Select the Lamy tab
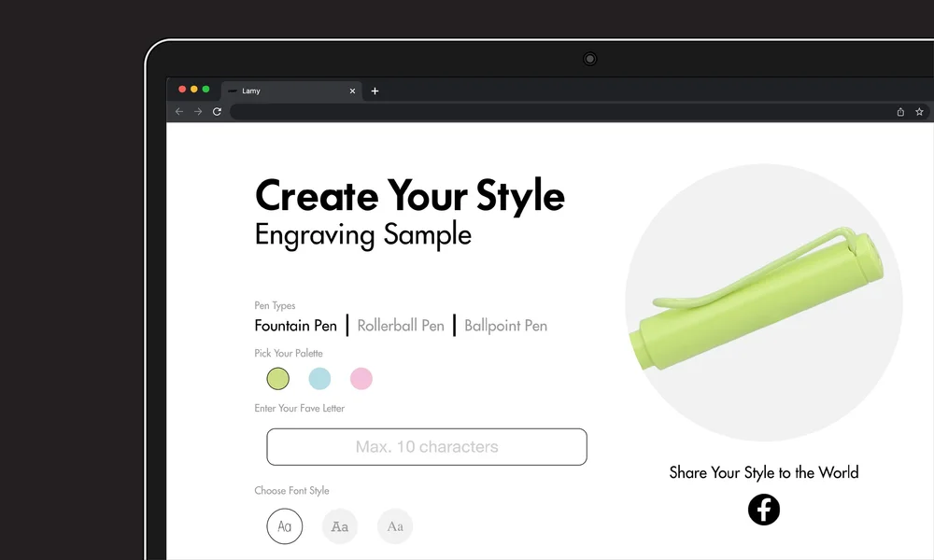This screenshot has height=560, width=934. (291, 91)
